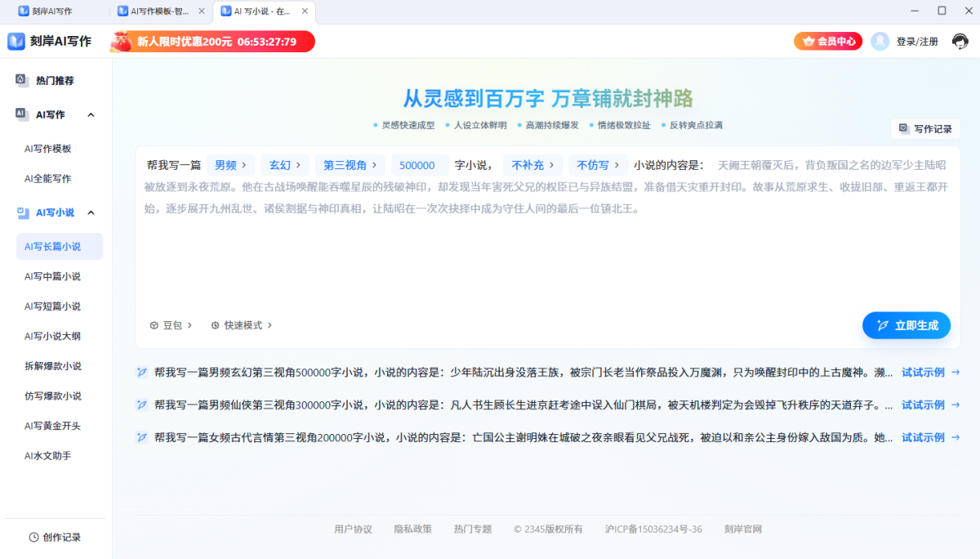Image resolution: width=980 pixels, height=559 pixels.
Task: Click the feather icon beside the 谢明姝 example
Action: click(142, 437)
